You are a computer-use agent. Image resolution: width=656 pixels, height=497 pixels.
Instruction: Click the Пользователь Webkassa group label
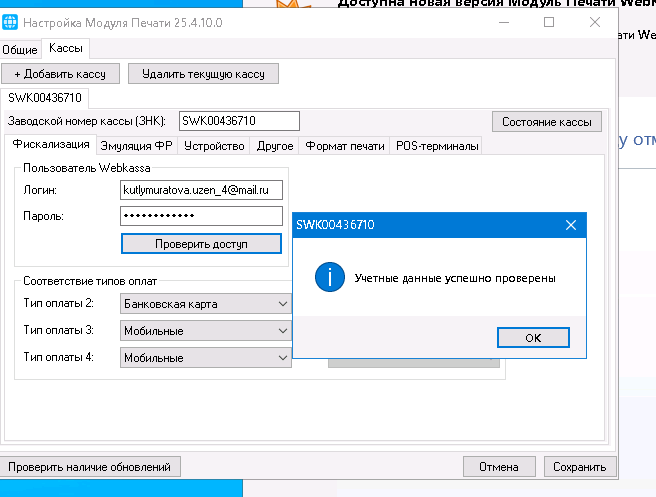(87, 168)
